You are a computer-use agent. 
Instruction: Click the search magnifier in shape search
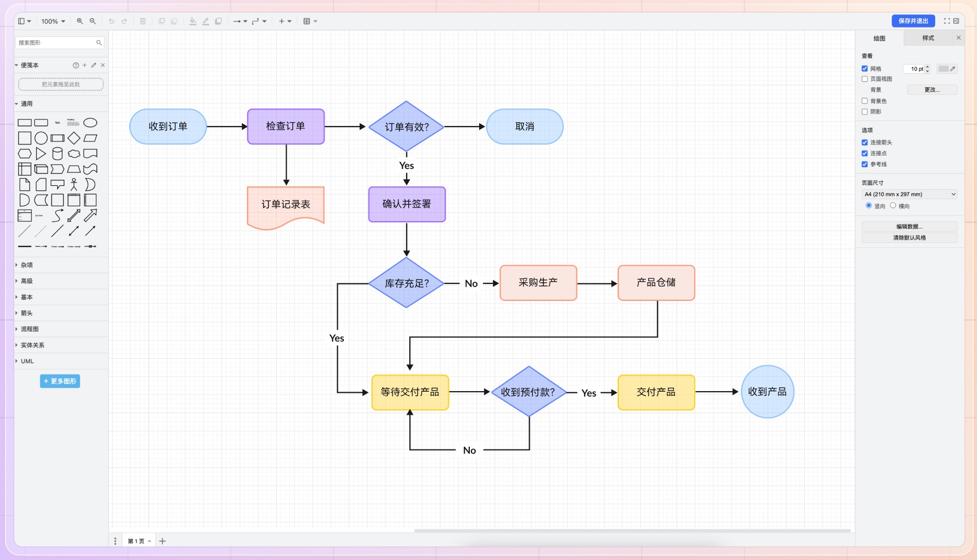(x=99, y=42)
